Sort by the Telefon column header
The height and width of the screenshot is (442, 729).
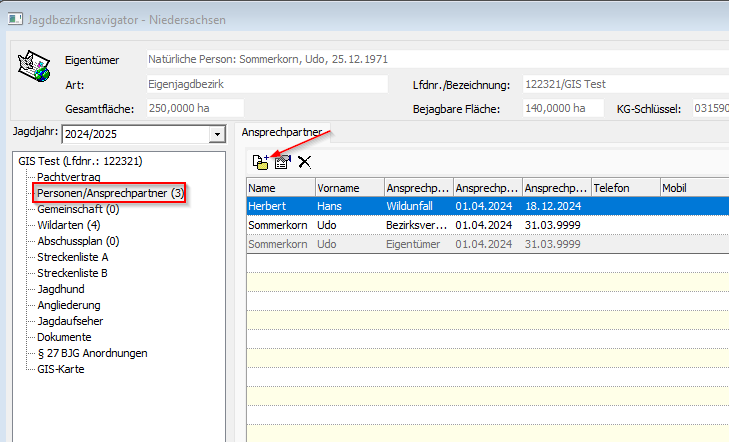624,187
